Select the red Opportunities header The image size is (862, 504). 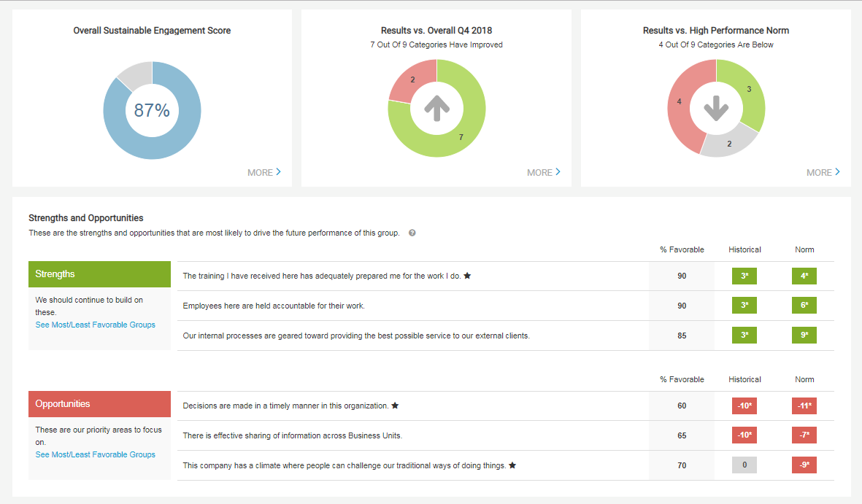coord(99,404)
